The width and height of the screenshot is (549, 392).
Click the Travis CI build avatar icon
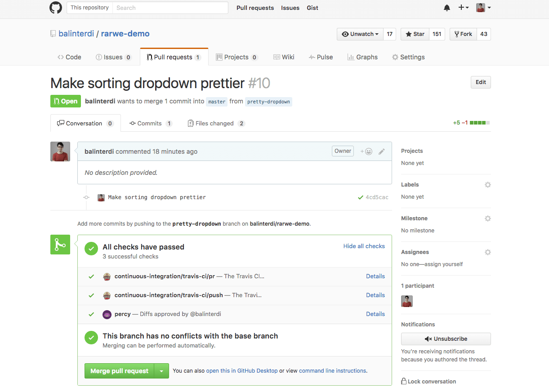point(107,276)
